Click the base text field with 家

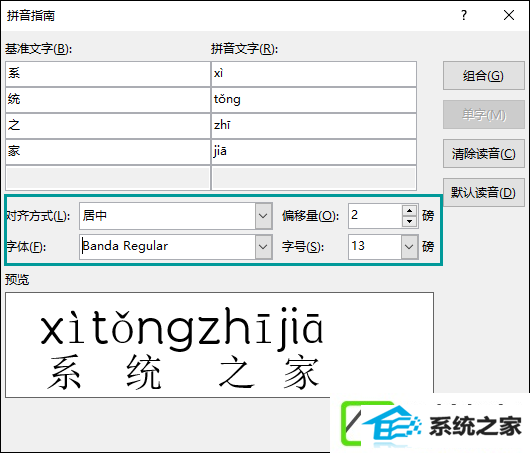[x=108, y=152]
